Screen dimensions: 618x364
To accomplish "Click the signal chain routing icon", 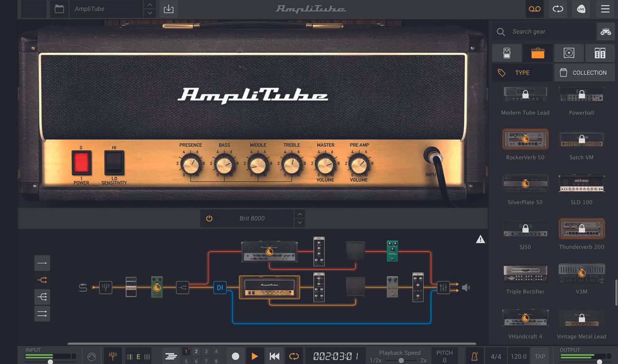I will tap(42, 279).
